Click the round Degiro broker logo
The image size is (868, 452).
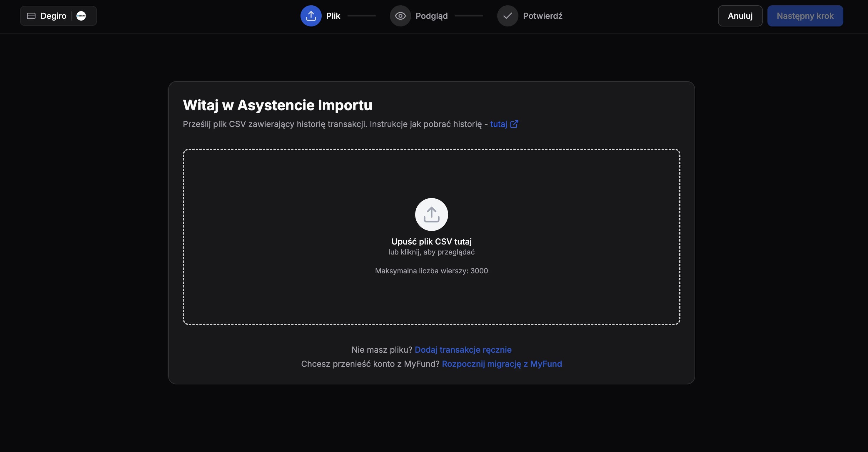click(81, 16)
